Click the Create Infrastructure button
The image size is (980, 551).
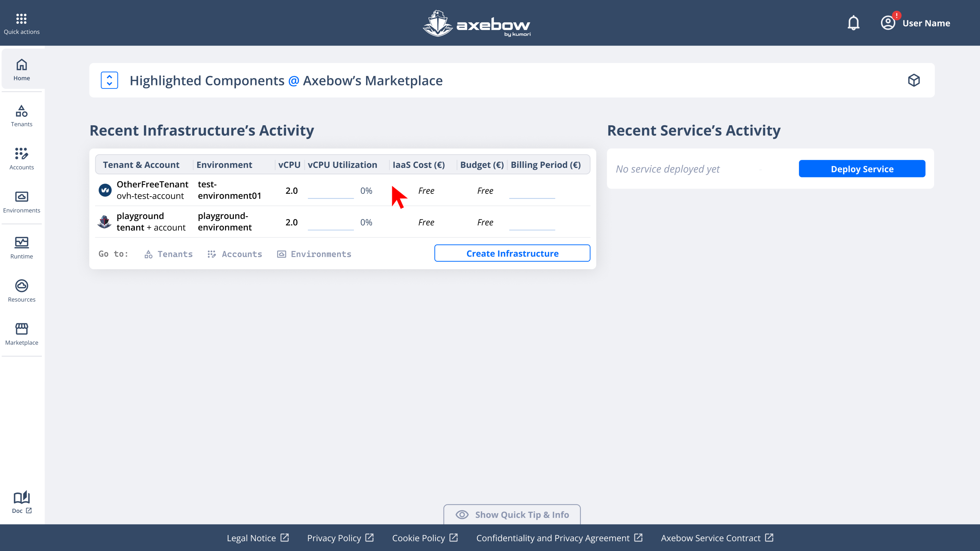[x=512, y=253]
